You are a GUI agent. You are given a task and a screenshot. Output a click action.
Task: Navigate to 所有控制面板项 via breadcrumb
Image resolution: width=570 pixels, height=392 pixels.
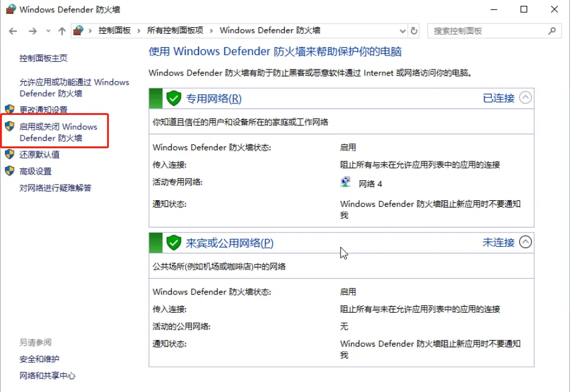pyautogui.click(x=174, y=30)
